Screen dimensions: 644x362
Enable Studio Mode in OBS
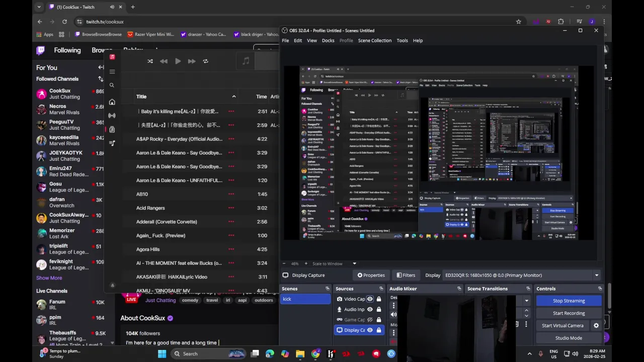click(x=569, y=338)
